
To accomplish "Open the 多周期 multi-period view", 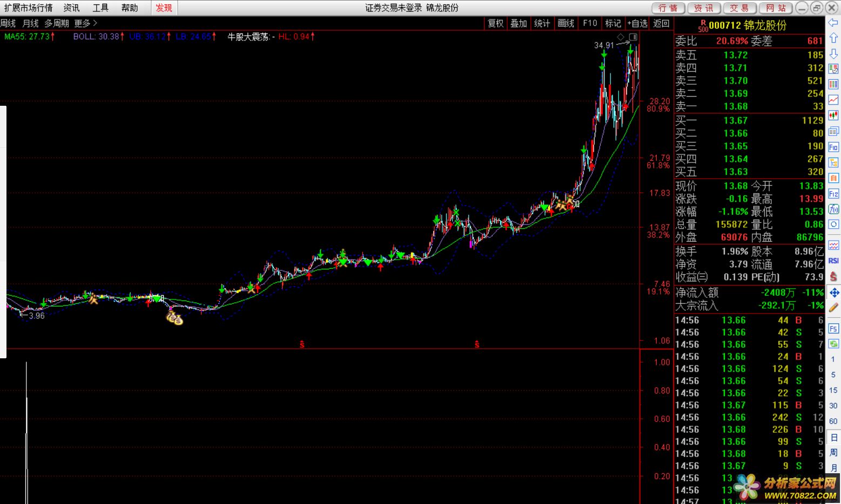I will click(x=57, y=23).
